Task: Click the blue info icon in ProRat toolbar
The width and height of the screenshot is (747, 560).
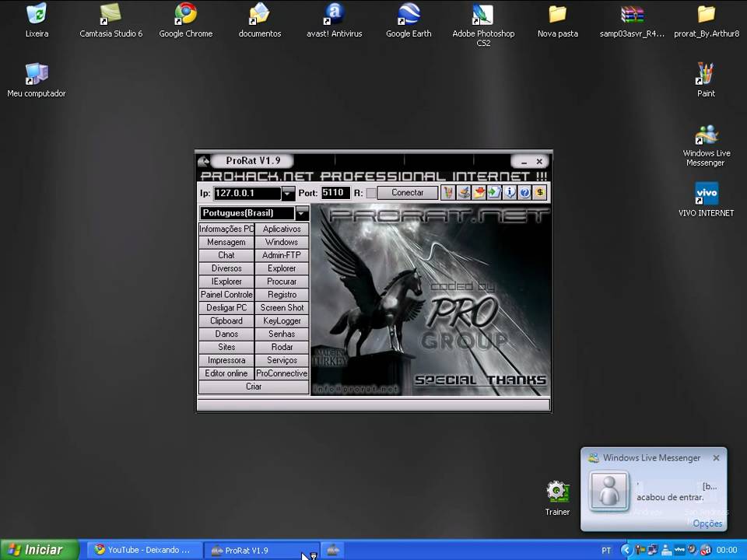Action: pyautogui.click(x=510, y=192)
